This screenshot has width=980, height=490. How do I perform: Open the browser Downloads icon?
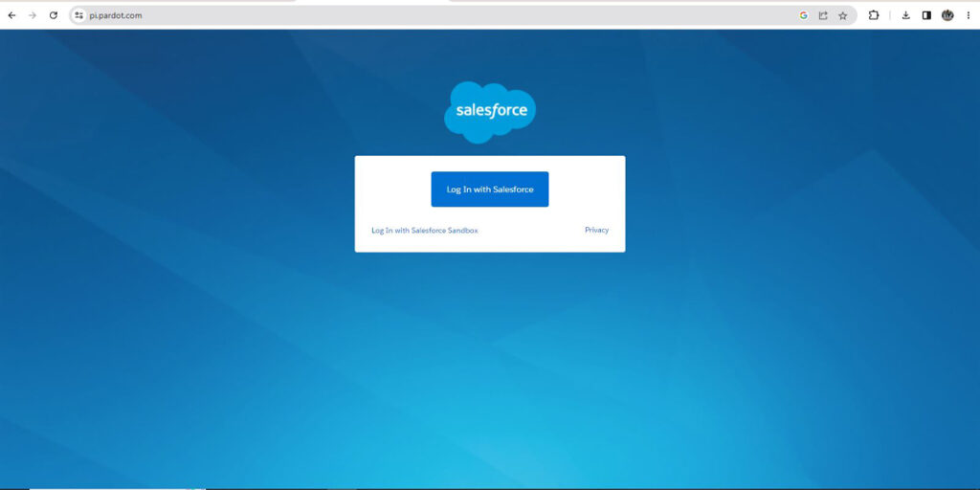click(x=905, y=15)
